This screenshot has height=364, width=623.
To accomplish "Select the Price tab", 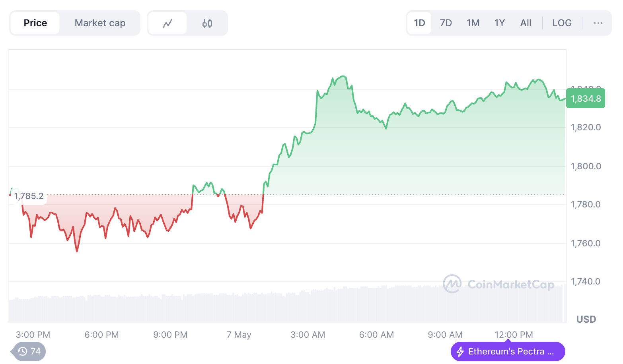I will 35,23.
